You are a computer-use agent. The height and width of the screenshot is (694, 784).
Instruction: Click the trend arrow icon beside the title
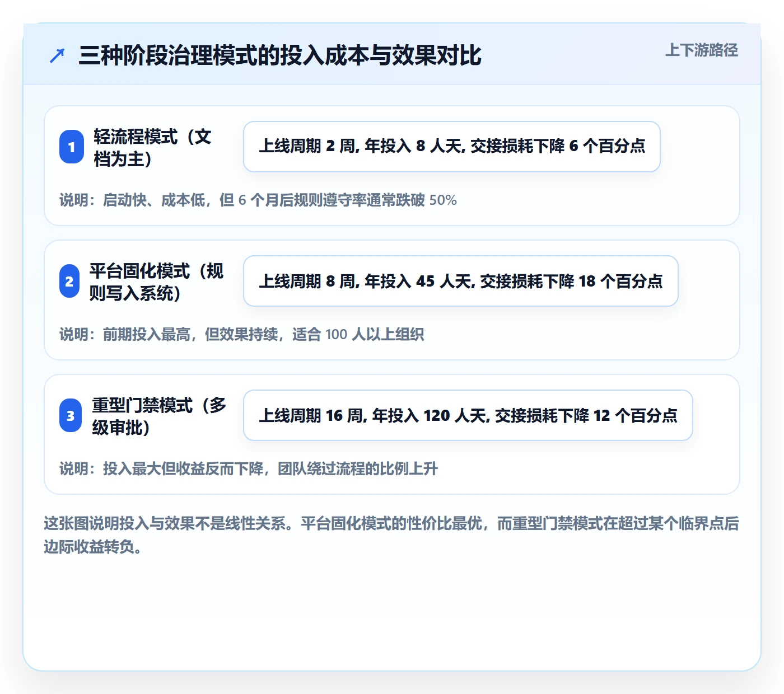pos(57,55)
